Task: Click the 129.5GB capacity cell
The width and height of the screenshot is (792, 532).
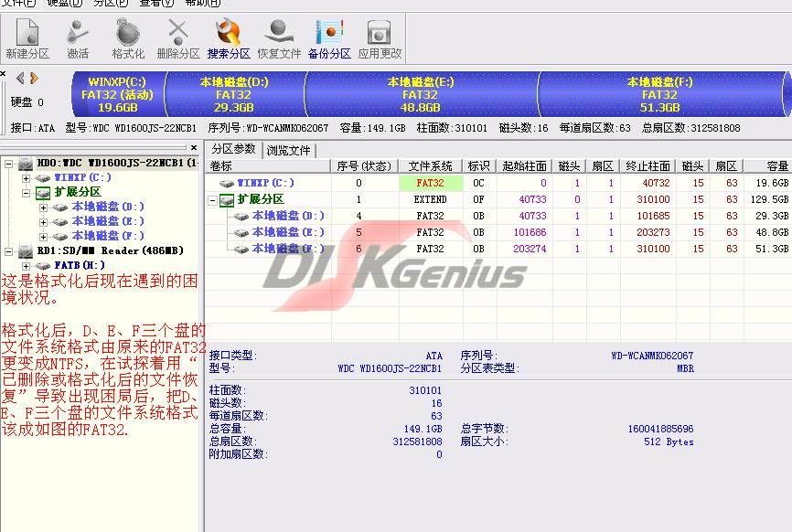Action: pyautogui.click(x=770, y=199)
